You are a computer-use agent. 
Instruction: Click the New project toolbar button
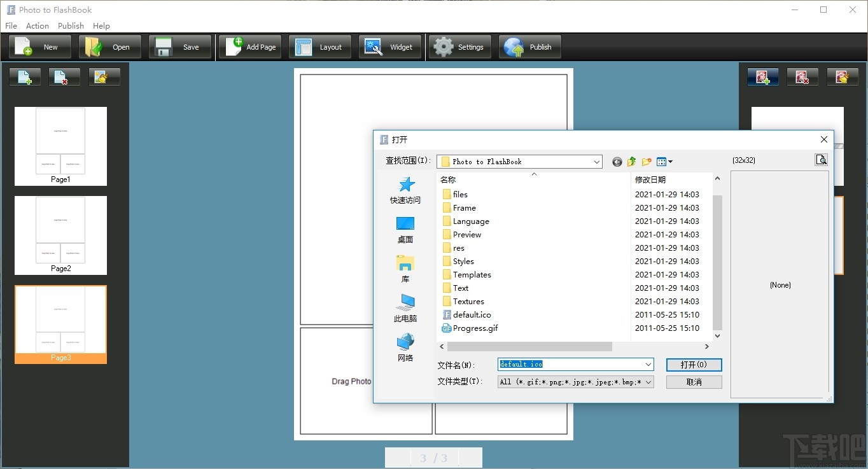[x=40, y=47]
